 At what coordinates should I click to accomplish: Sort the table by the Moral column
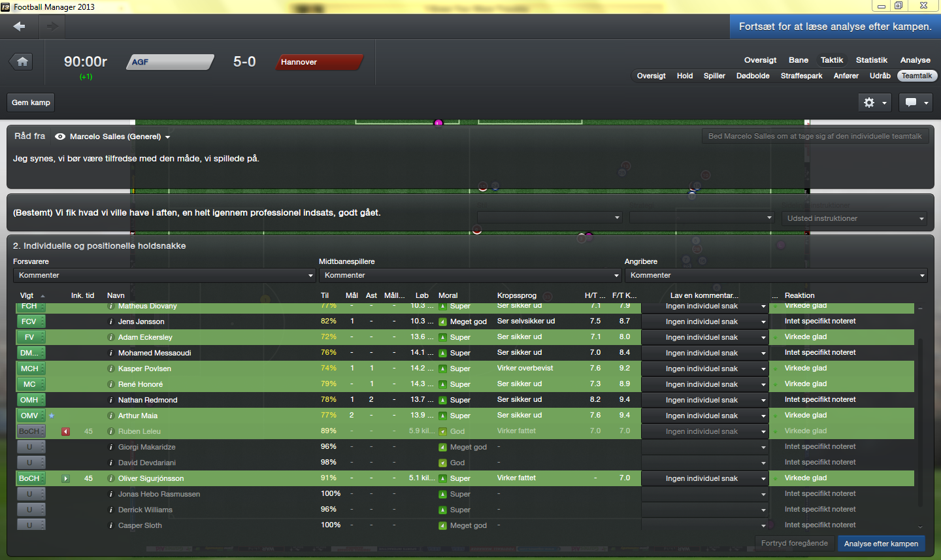pyautogui.click(x=448, y=295)
